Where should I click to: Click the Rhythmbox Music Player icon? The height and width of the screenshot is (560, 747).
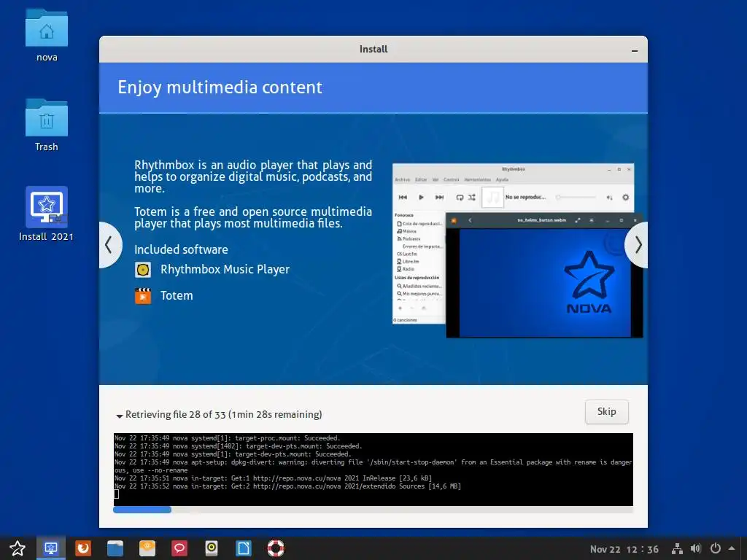coord(142,270)
